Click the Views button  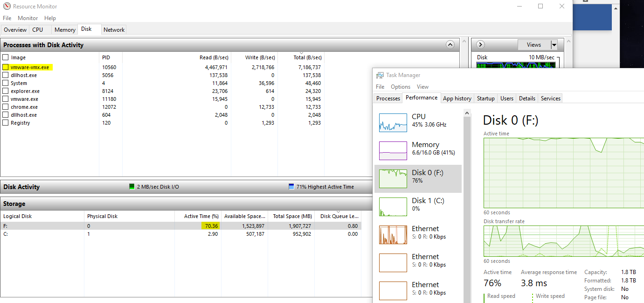pos(534,45)
